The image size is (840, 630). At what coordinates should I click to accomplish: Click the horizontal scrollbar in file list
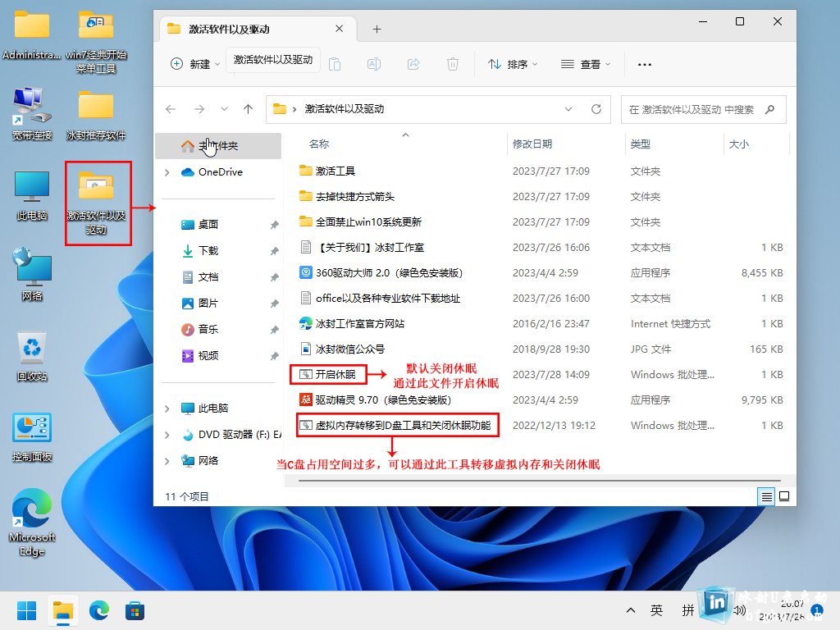[538, 481]
